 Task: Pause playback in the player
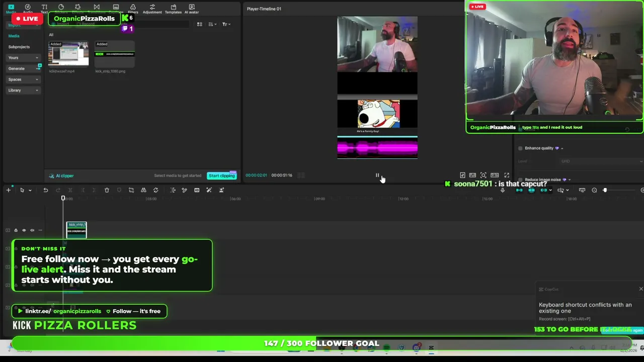(377, 175)
